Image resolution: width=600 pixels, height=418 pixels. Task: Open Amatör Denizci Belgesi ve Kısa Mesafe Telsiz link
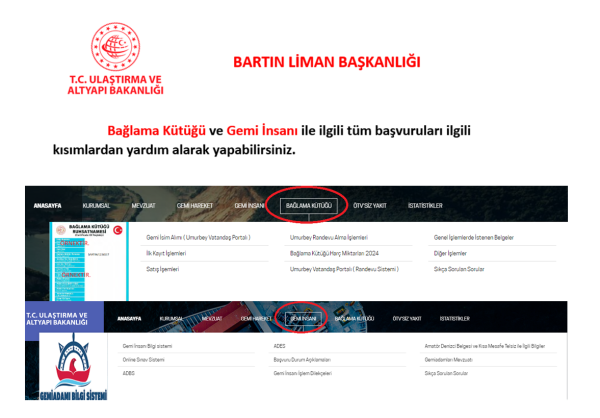point(485,346)
